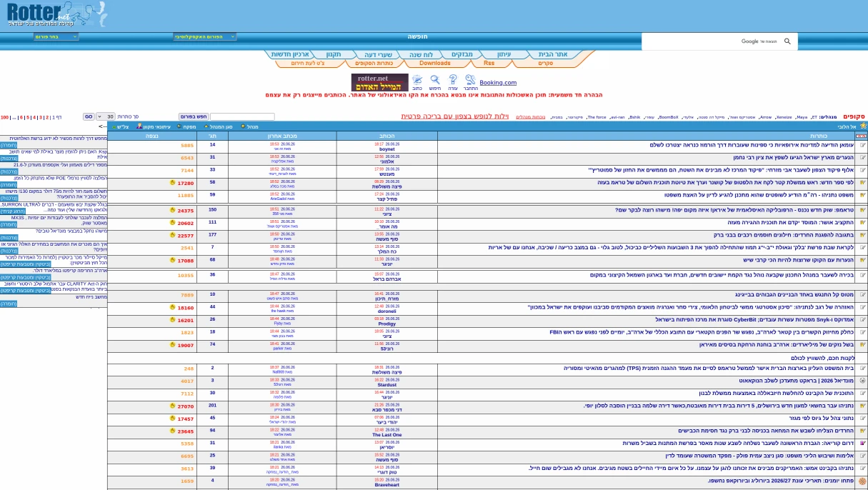
Task: Go to page 100 link
Action: pyautogui.click(x=5, y=117)
